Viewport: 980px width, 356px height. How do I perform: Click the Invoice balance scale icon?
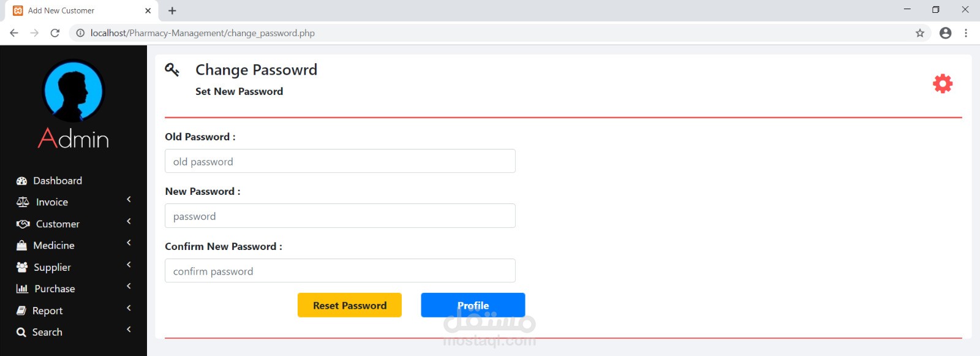[x=23, y=202]
